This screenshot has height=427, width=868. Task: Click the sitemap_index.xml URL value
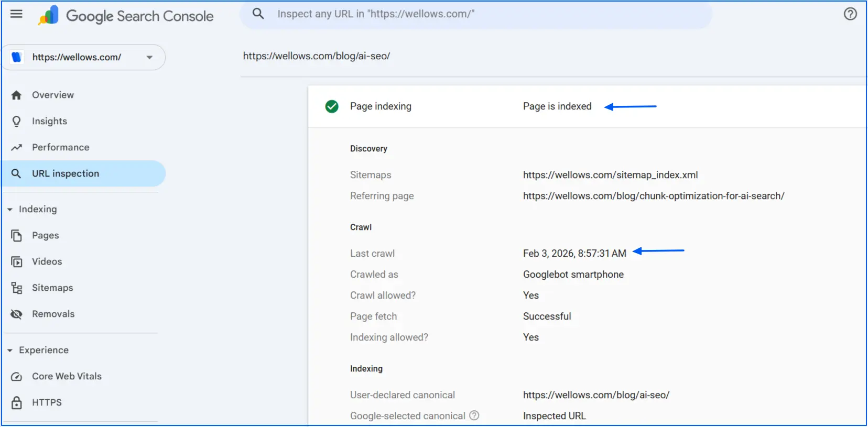coord(611,175)
